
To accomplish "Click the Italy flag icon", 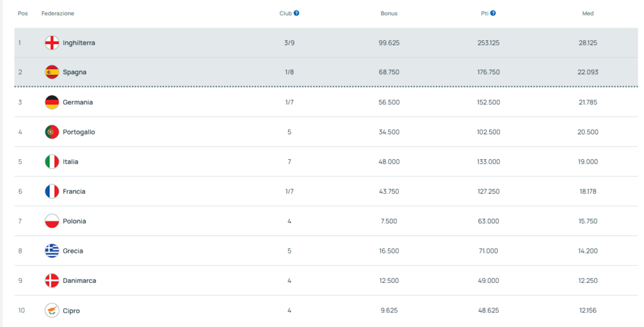I will [52, 162].
